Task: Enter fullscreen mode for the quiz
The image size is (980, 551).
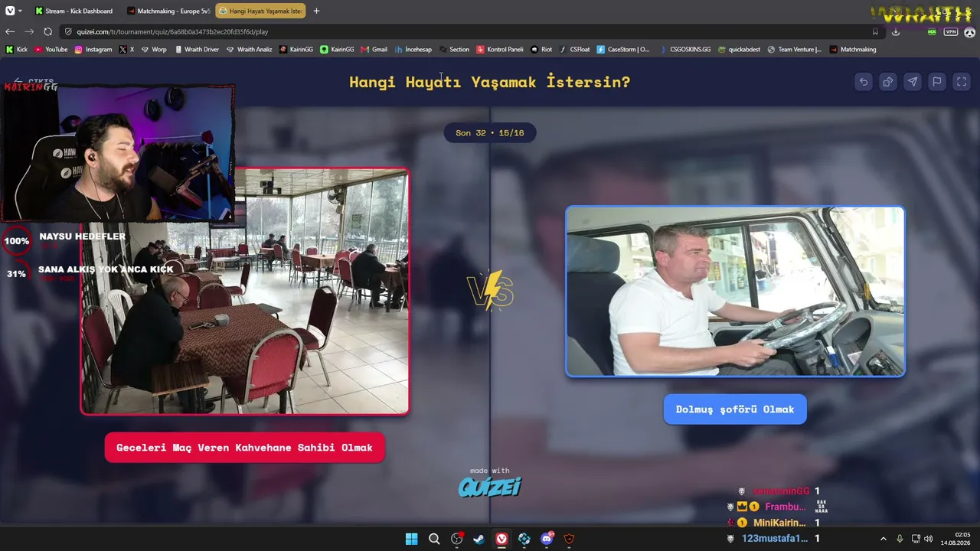Action: [962, 82]
